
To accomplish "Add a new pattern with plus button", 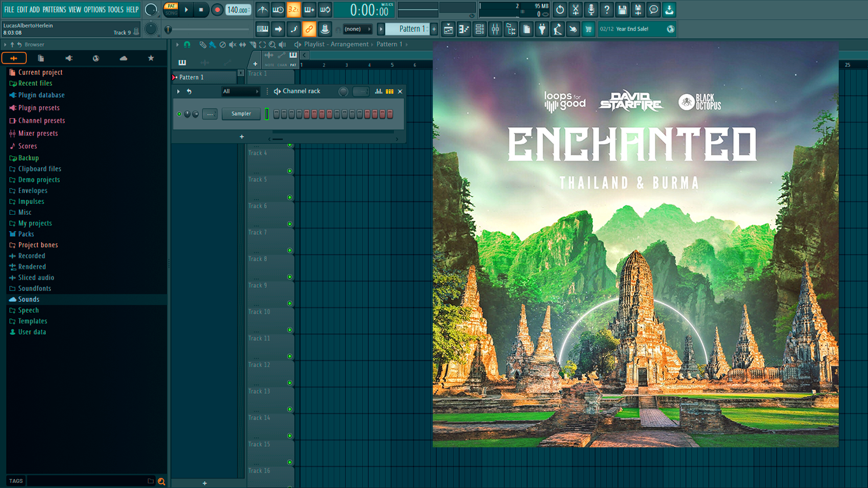I will (435, 29).
